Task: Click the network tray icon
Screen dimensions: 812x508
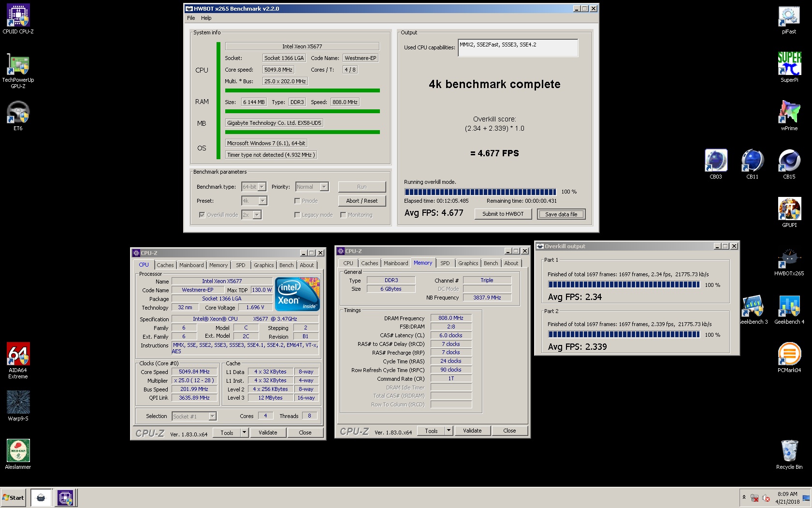Action: click(754, 498)
